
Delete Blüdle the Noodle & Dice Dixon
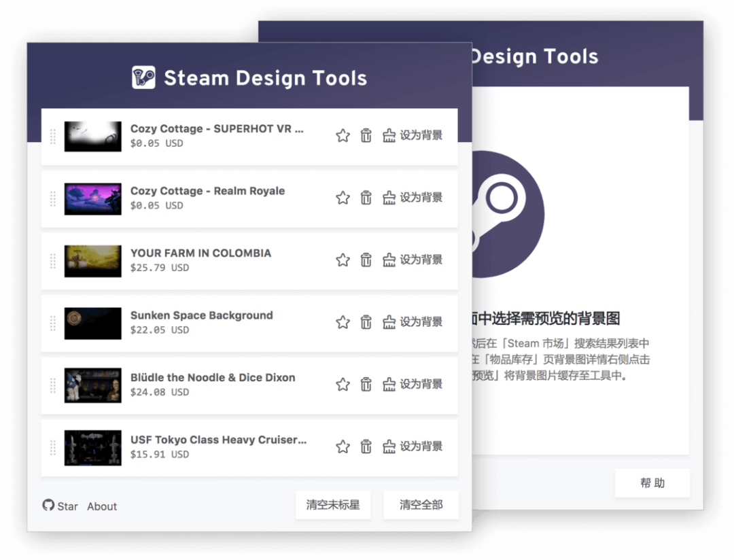366,385
